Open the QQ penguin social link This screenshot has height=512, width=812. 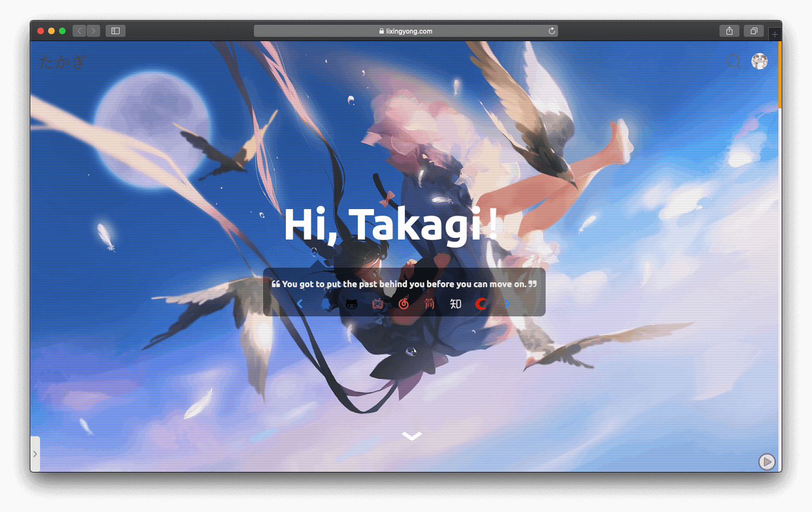click(x=326, y=304)
